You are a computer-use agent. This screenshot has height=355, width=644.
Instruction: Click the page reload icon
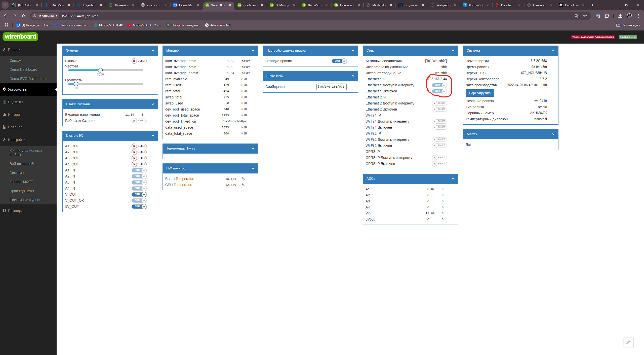(x=24, y=16)
